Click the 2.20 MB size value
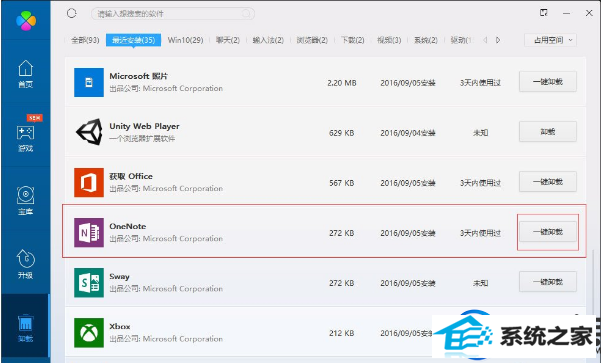The image size is (601, 363). coord(342,83)
